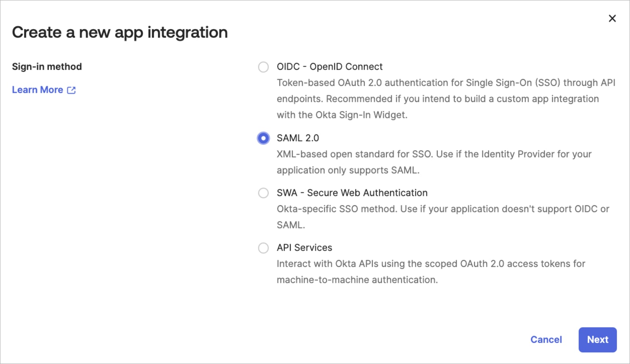Click the 'SAML 2.0' option label
Viewport: 630px width, 364px height.
298,138
